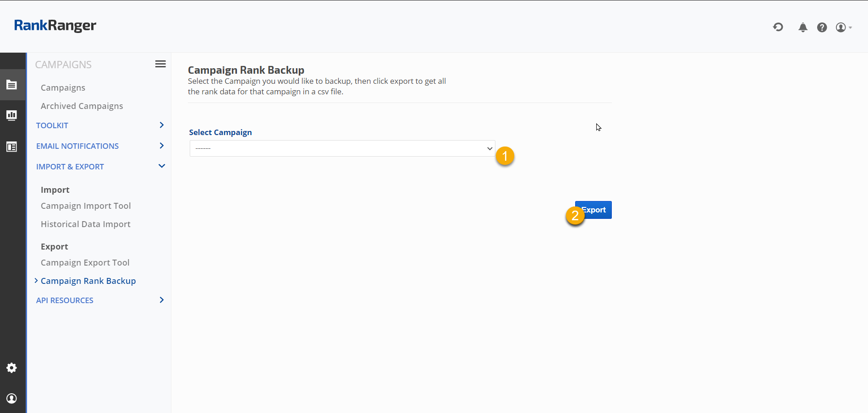868x413 pixels.
Task: Open the notifications bell
Action: point(802,27)
